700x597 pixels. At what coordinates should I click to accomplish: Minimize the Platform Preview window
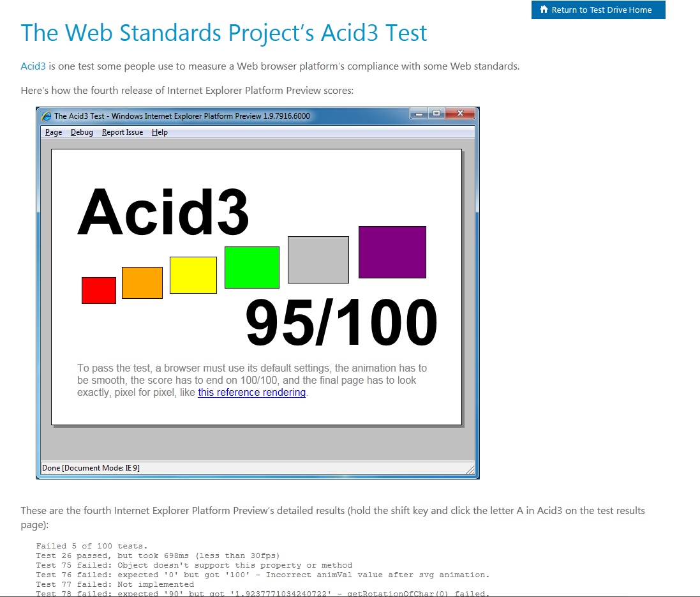(x=419, y=114)
